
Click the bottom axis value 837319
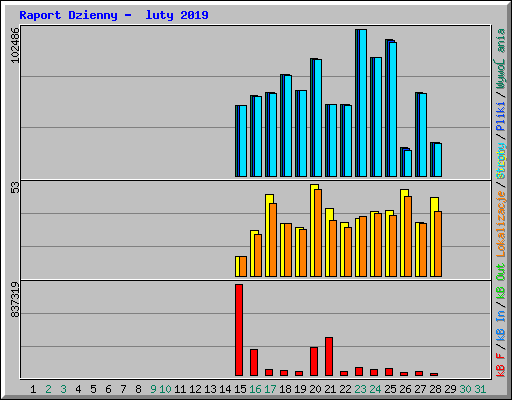15,300
